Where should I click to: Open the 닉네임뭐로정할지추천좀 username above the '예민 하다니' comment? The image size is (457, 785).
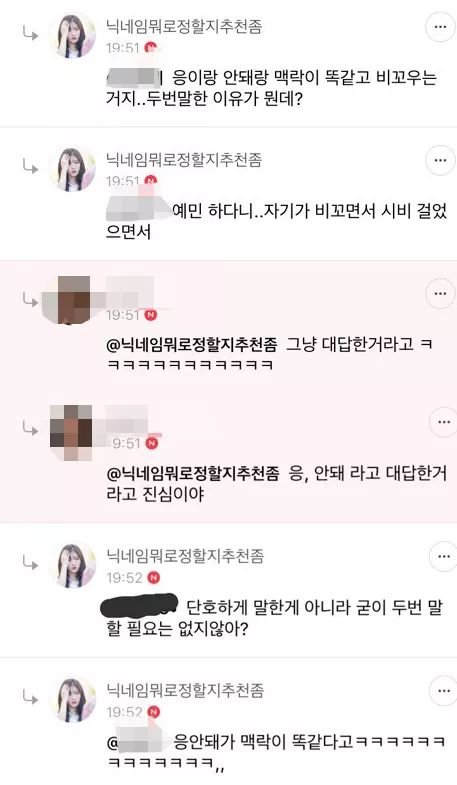pyautogui.click(x=184, y=159)
